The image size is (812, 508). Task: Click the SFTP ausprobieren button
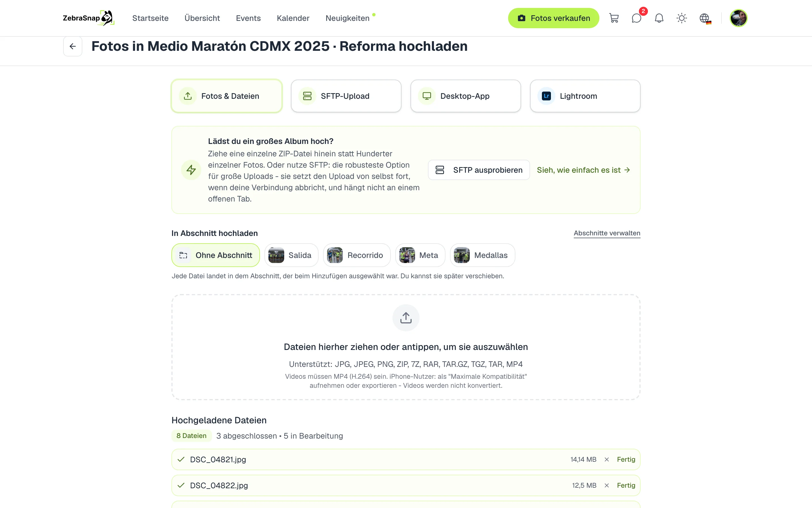(x=479, y=170)
